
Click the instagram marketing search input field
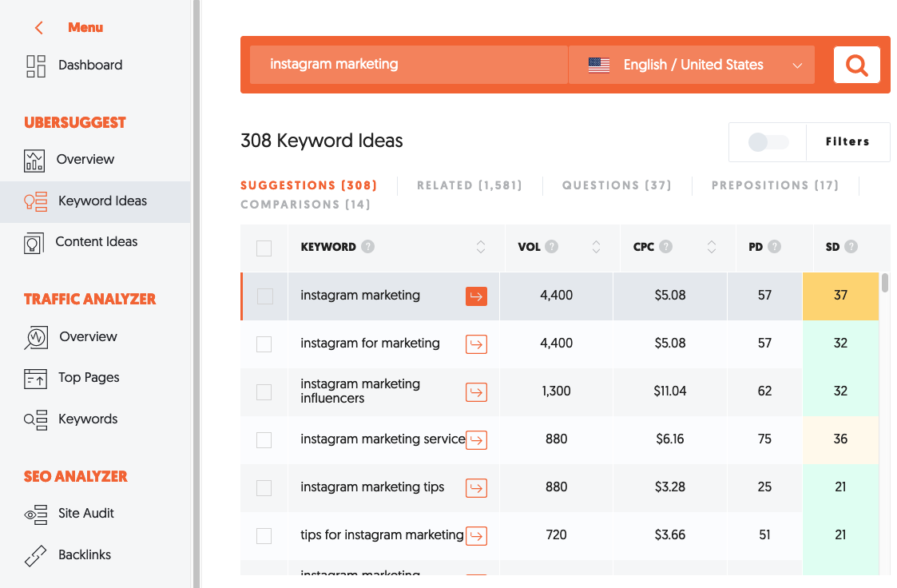coord(408,65)
